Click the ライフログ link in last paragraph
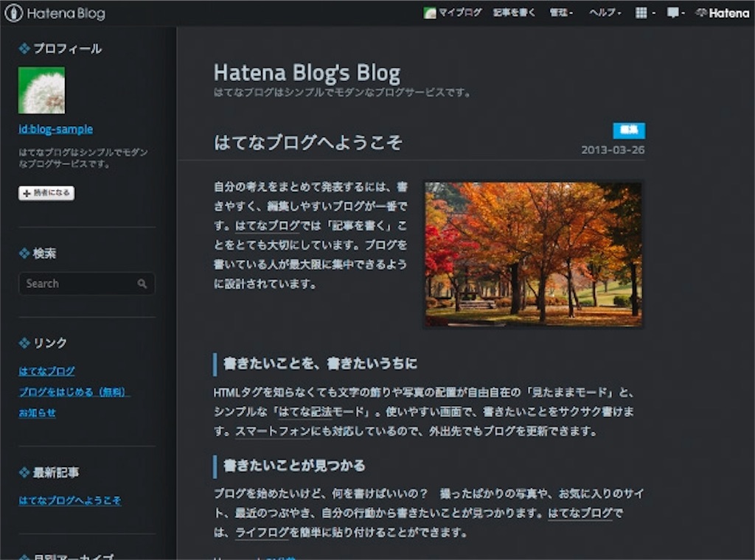The height and width of the screenshot is (560, 755). click(262, 533)
